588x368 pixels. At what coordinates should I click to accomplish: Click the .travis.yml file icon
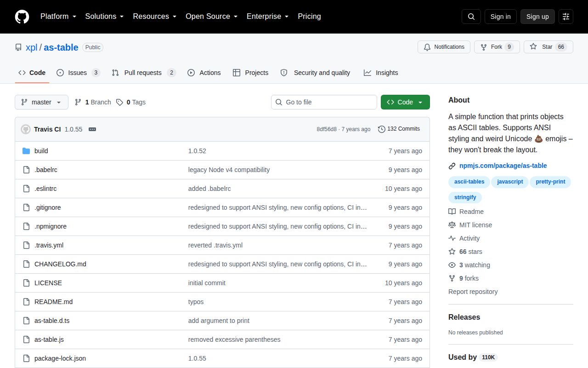click(26, 245)
